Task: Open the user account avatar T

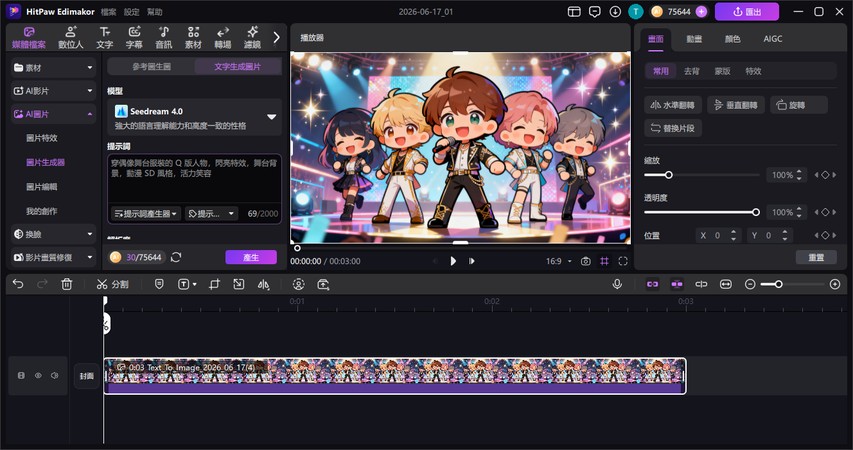Action: (x=635, y=11)
